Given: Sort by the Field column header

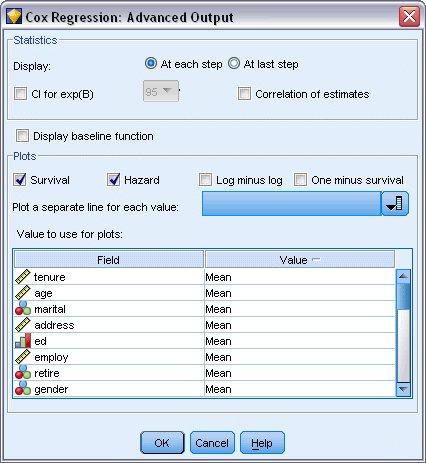Looking at the screenshot, I should [x=109, y=260].
